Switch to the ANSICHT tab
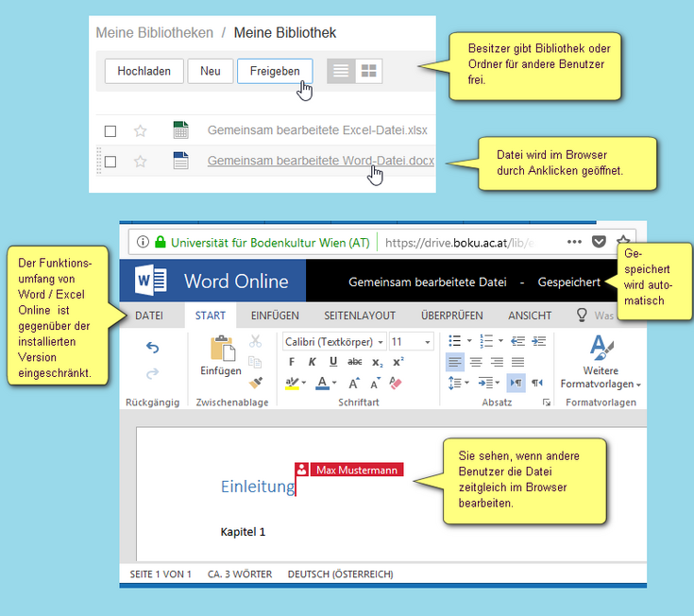Image resolution: width=694 pixels, height=616 pixels. [x=530, y=316]
